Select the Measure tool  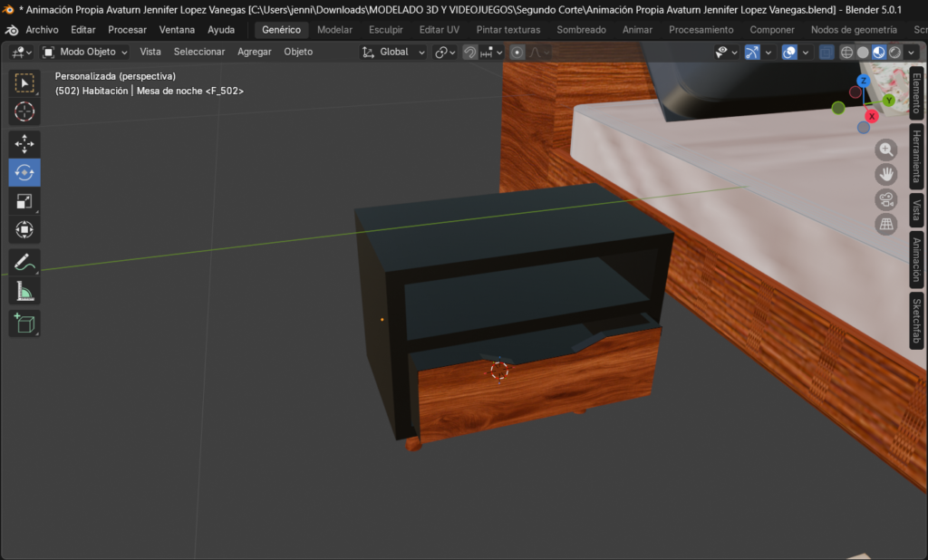[x=24, y=291]
